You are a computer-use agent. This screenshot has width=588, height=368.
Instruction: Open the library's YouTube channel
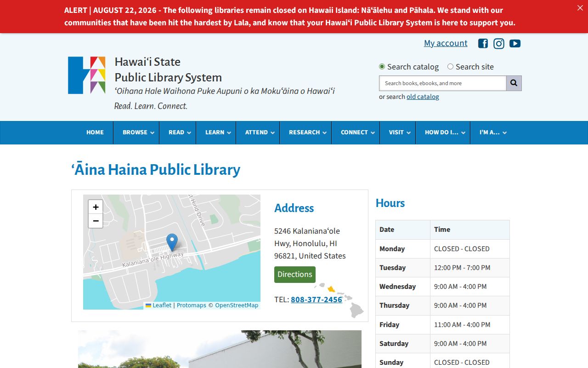515,43
